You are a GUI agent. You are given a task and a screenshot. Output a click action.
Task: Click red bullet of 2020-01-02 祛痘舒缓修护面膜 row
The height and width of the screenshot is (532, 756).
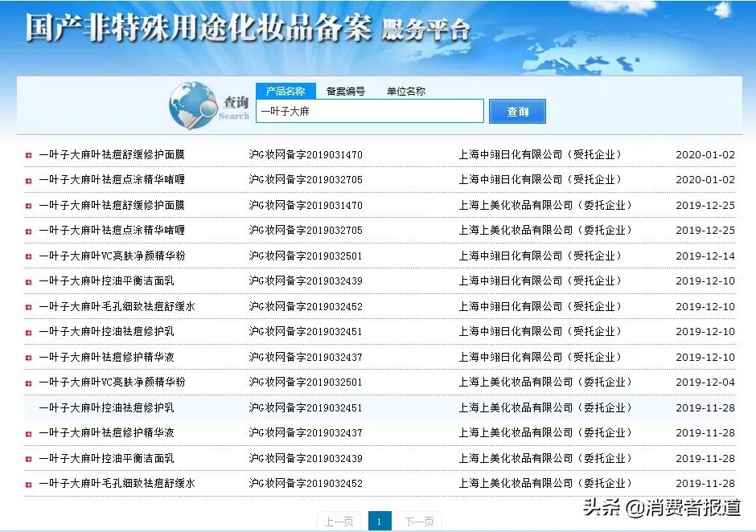coord(28,155)
